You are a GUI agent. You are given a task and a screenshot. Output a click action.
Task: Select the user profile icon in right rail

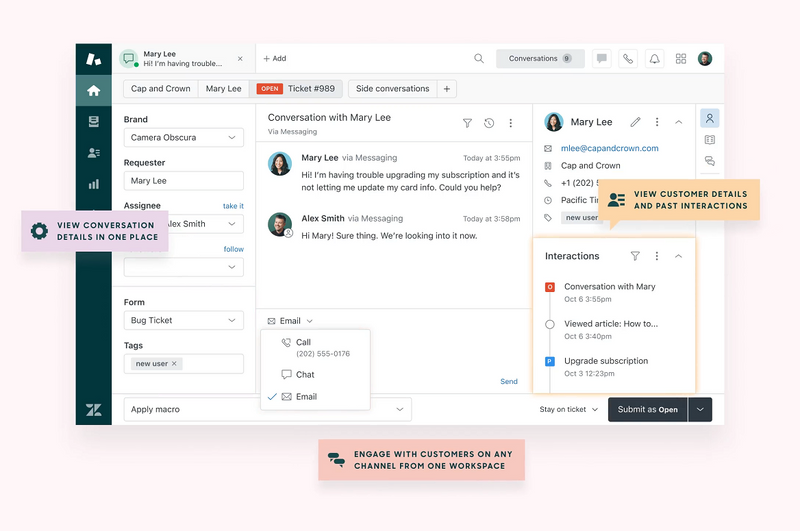point(710,118)
